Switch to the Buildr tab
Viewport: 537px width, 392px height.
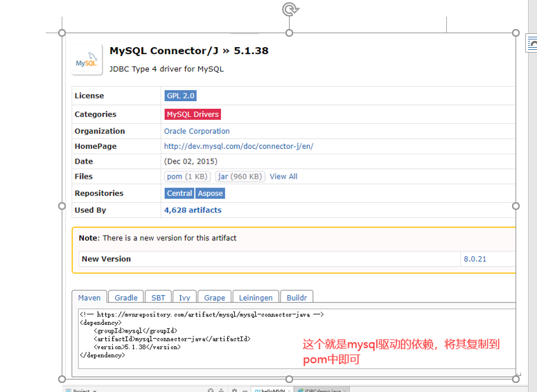[297, 297]
